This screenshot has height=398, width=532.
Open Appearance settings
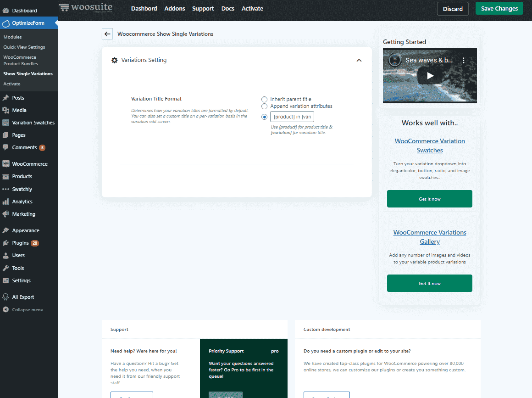[25, 230]
